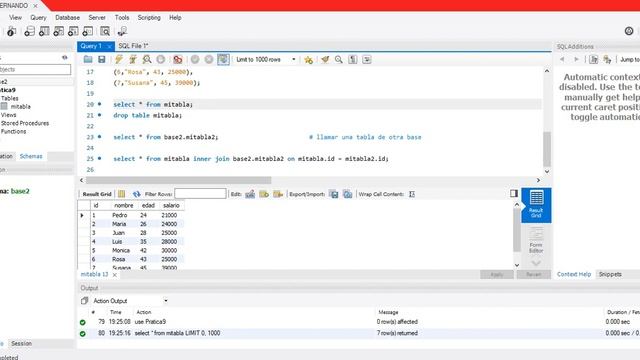
Task: Export recordset to file icon
Action: coord(334,194)
